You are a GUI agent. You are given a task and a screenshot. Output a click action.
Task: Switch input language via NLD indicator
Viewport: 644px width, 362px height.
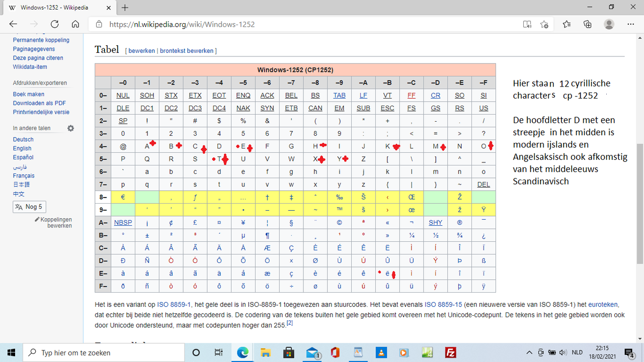point(578,352)
